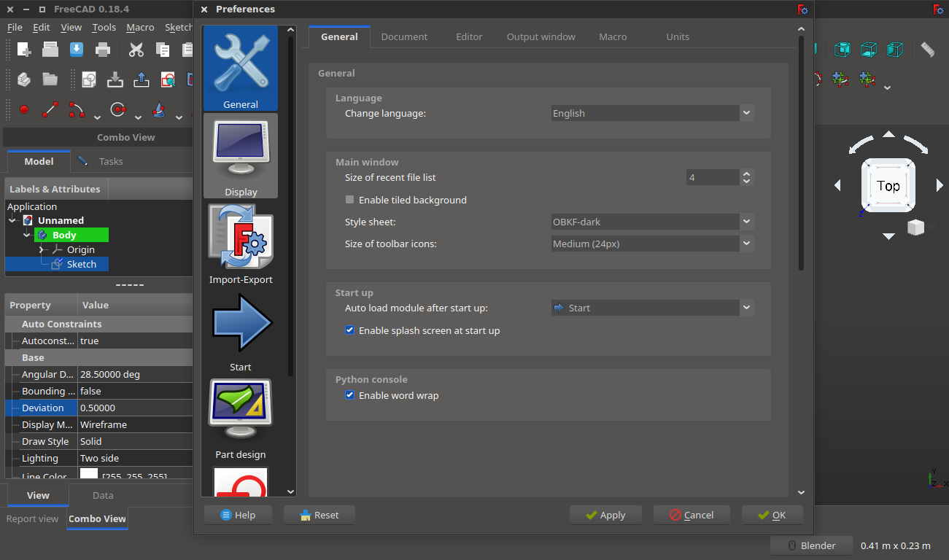Click the Line Color white swatch

[x=89, y=475]
